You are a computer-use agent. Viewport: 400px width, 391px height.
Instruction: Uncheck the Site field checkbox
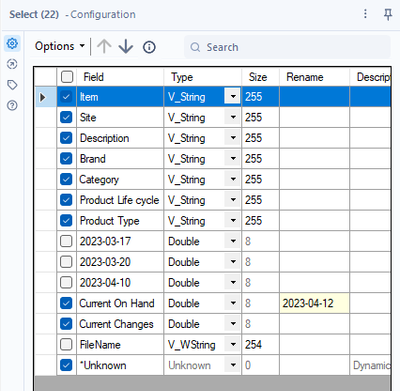tap(66, 117)
